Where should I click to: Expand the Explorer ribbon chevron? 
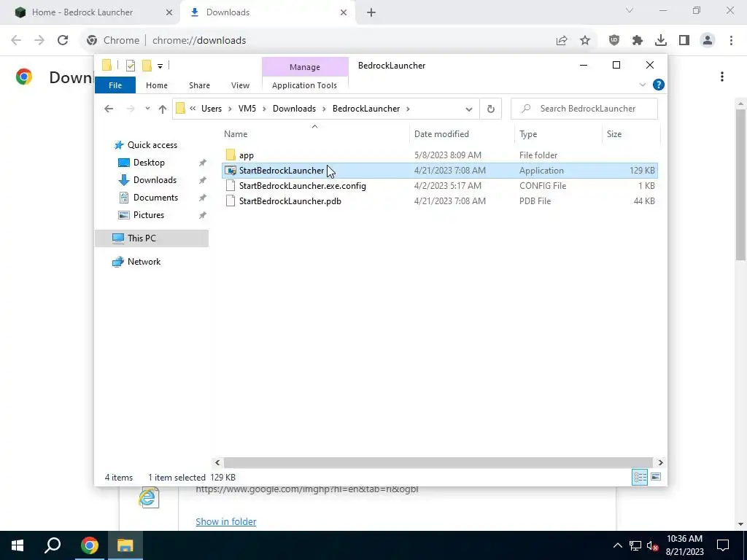pos(642,85)
